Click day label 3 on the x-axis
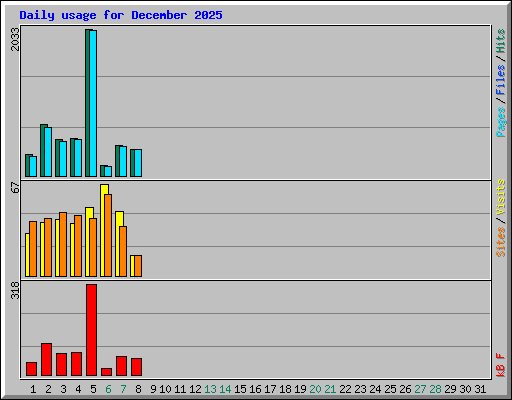512x400 pixels. [x=63, y=389]
